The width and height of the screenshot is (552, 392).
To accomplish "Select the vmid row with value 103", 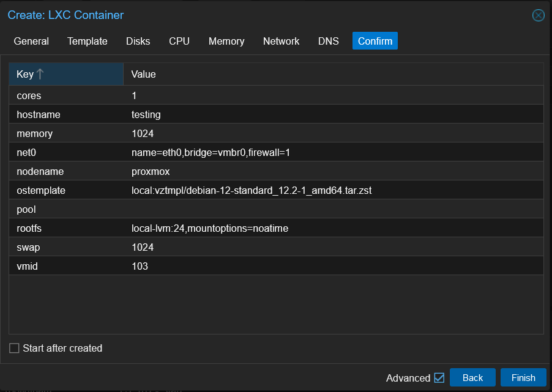I will pos(184,265).
